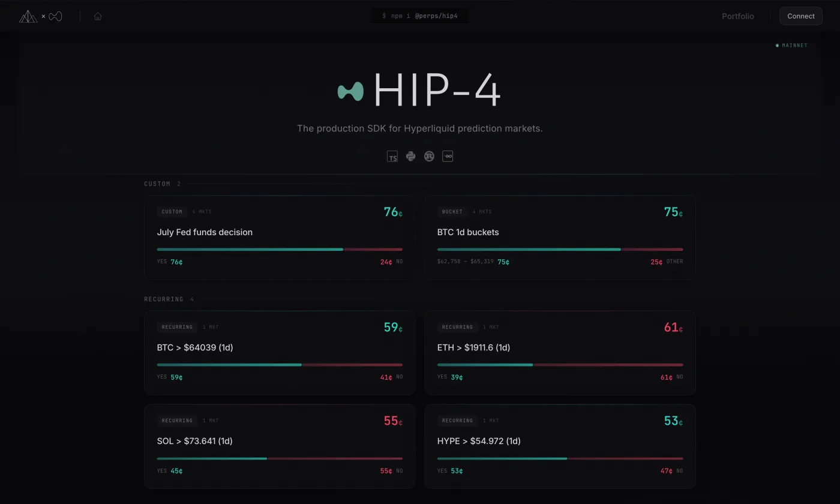The height and width of the screenshot is (504, 840).
Task: Click the red 61¢ price on ETH card
Action: (x=673, y=327)
